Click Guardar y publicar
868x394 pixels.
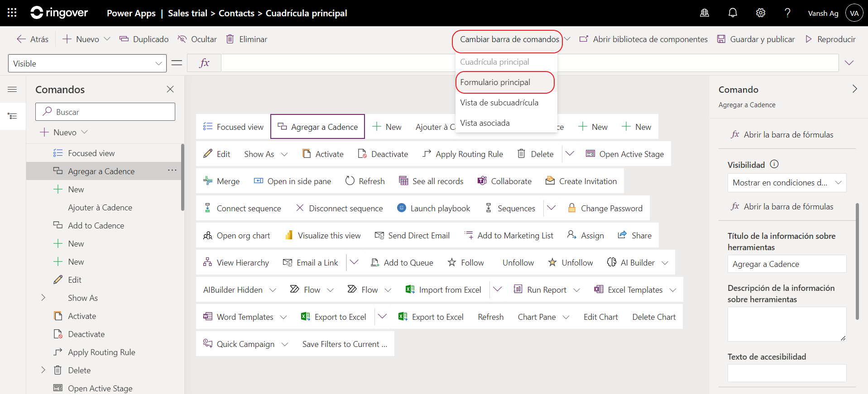tap(756, 39)
